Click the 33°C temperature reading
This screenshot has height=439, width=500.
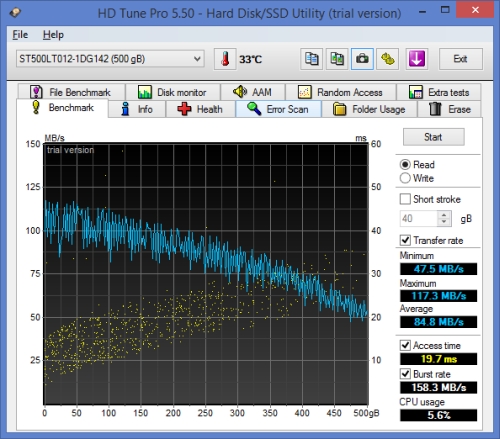click(251, 60)
